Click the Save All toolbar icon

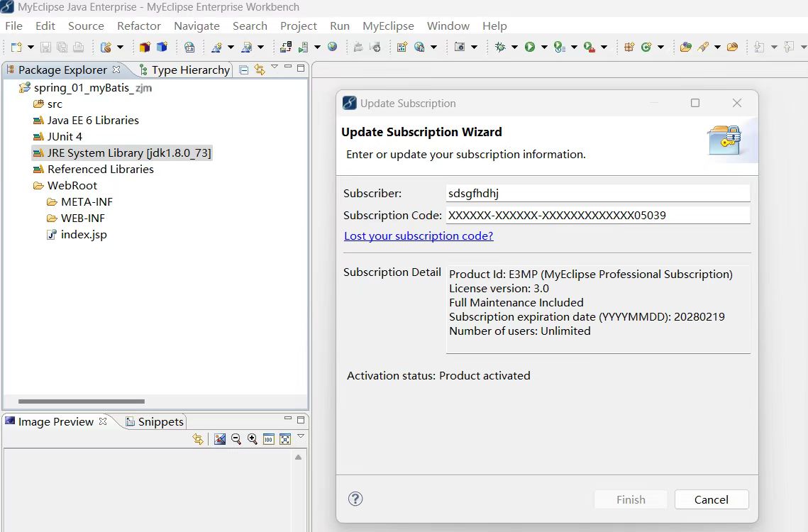[62, 48]
